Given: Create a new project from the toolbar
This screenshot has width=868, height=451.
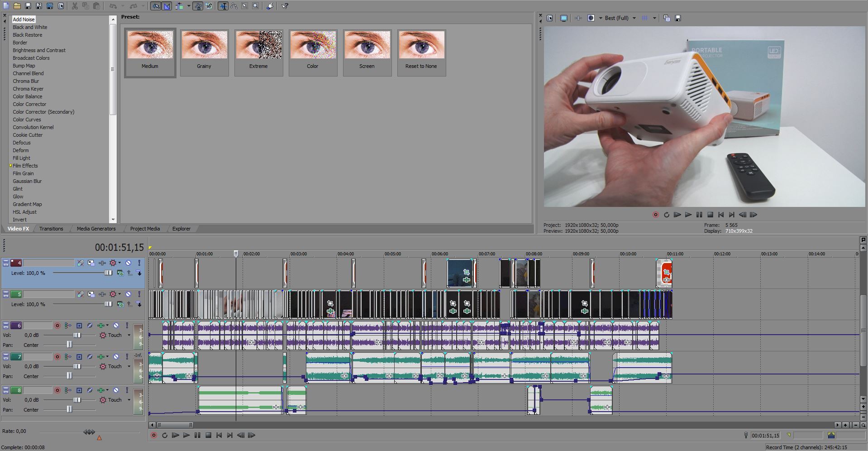Looking at the screenshot, I should click(x=6, y=6).
